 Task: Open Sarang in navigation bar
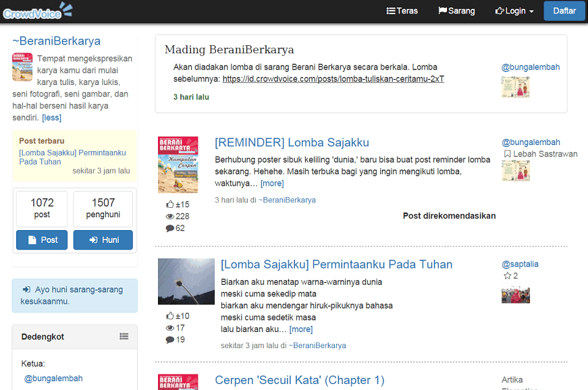456,11
